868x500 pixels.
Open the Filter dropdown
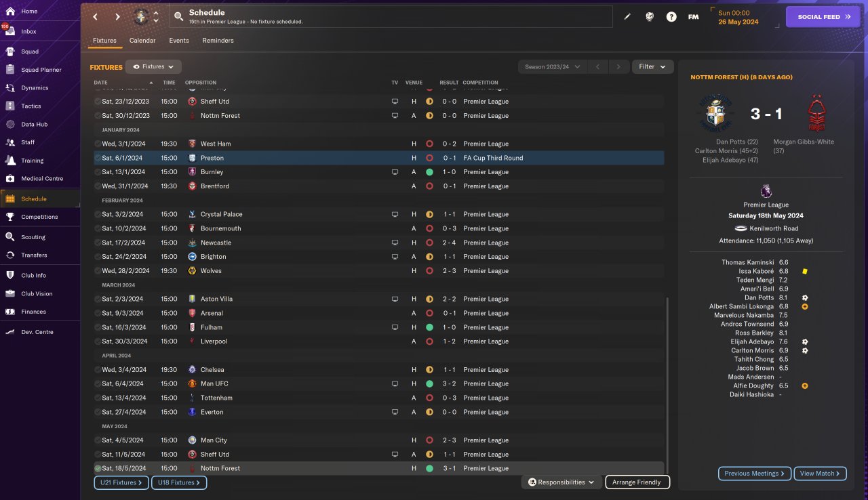point(653,67)
